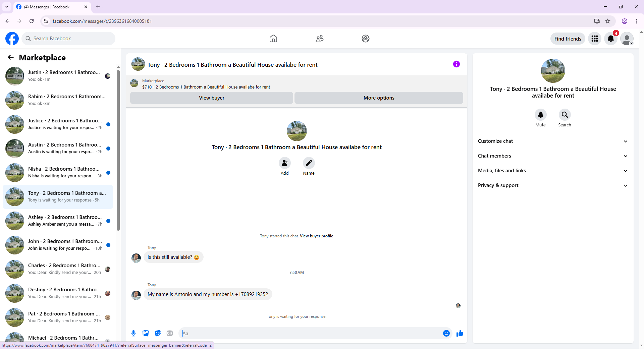
Task: Click Tony's avatar beside phone number message
Action: (x=136, y=295)
